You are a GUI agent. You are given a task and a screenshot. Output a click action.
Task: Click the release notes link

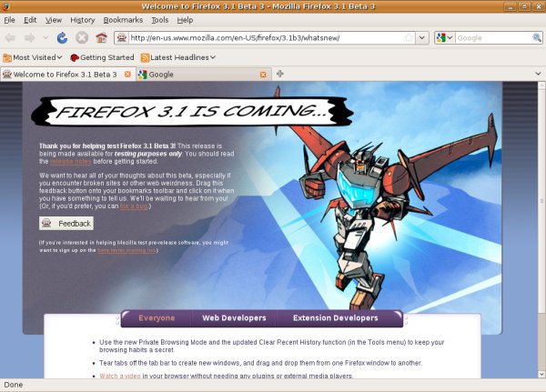pyautogui.click(x=71, y=162)
